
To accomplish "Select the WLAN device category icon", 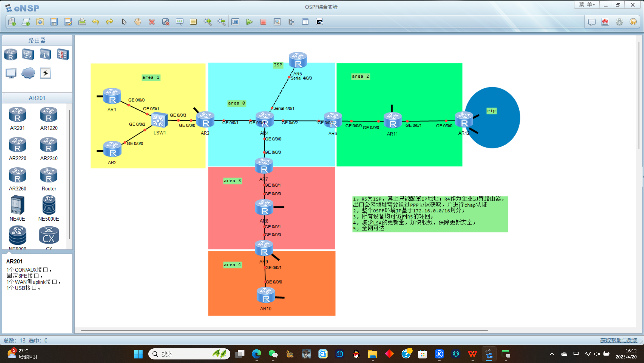I will (45, 54).
